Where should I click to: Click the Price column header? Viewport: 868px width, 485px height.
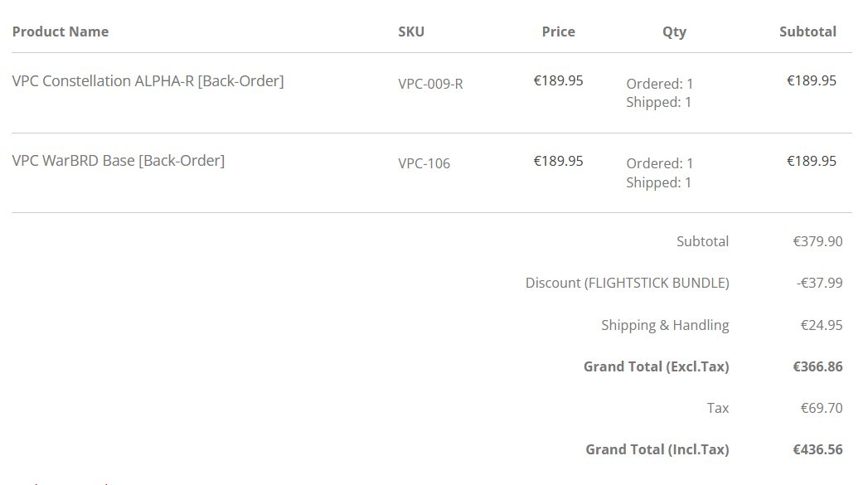[x=558, y=32]
